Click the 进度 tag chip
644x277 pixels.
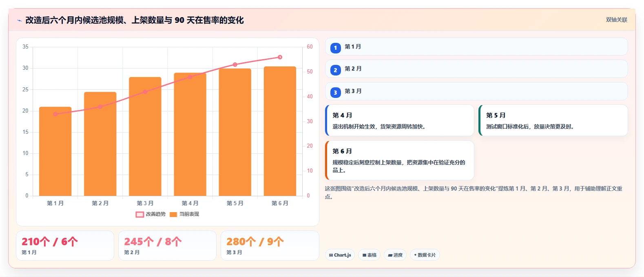395,255
